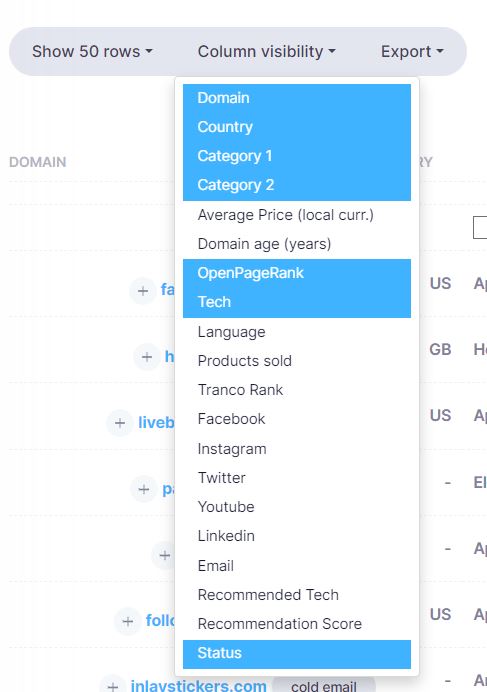The image size is (487, 692).
Task: Open inlaystickers.com domain link
Action: (x=198, y=686)
